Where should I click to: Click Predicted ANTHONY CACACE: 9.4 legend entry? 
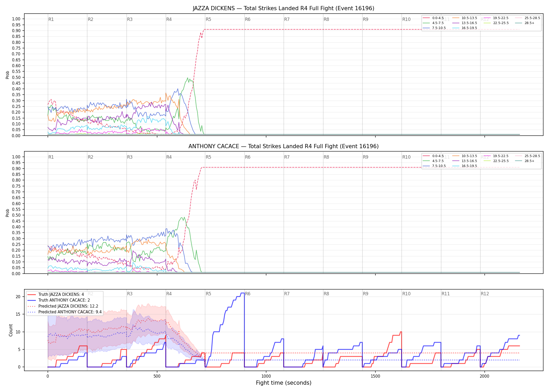[64, 312]
